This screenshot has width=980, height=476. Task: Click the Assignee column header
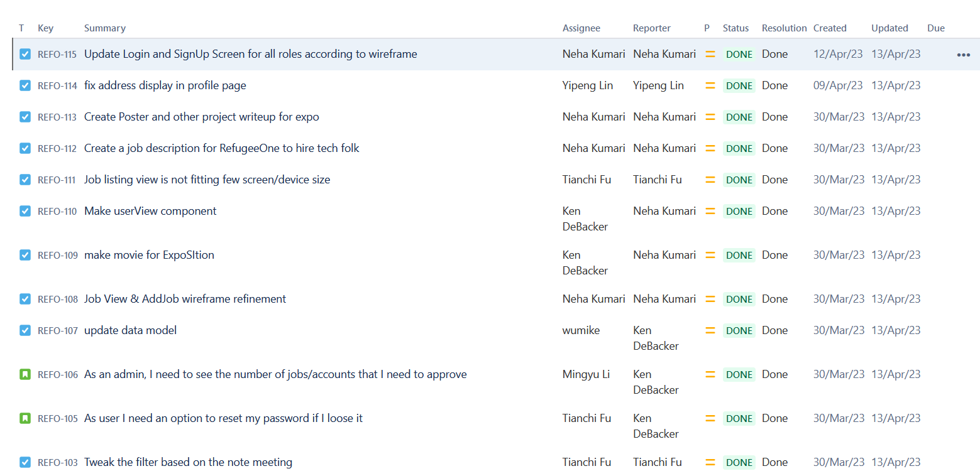click(x=581, y=28)
